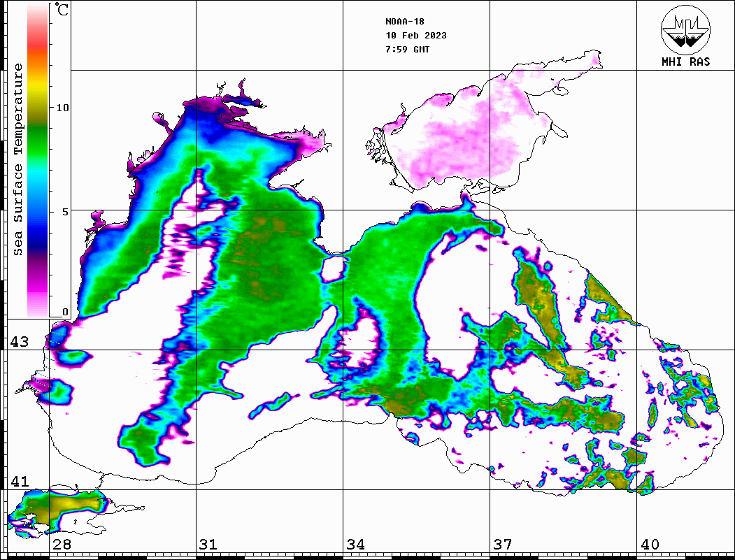Click the MHI RAS logo emblem

pos(686,29)
